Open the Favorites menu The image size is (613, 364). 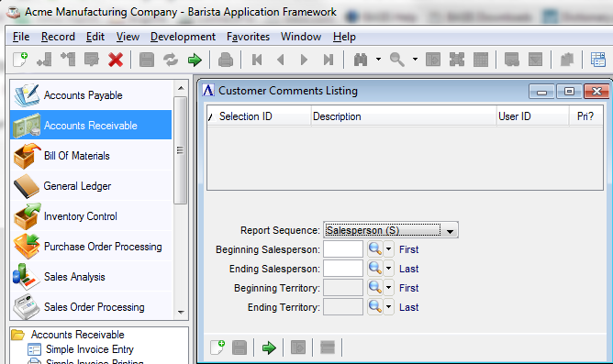coord(249,37)
